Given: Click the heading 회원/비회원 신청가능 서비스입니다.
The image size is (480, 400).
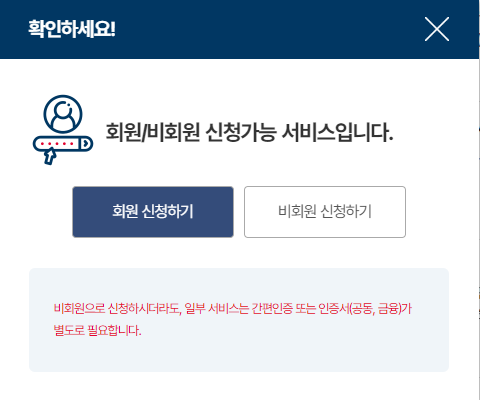Looking at the screenshot, I should tap(249, 132).
